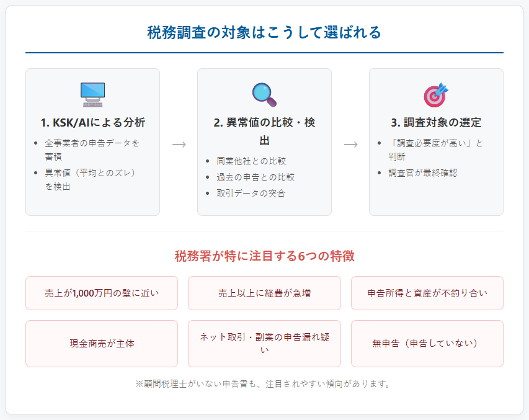The height and width of the screenshot is (420, 529).
Task: Click the heading 2. 異常値の比較・検出
Action: tap(264, 130)
